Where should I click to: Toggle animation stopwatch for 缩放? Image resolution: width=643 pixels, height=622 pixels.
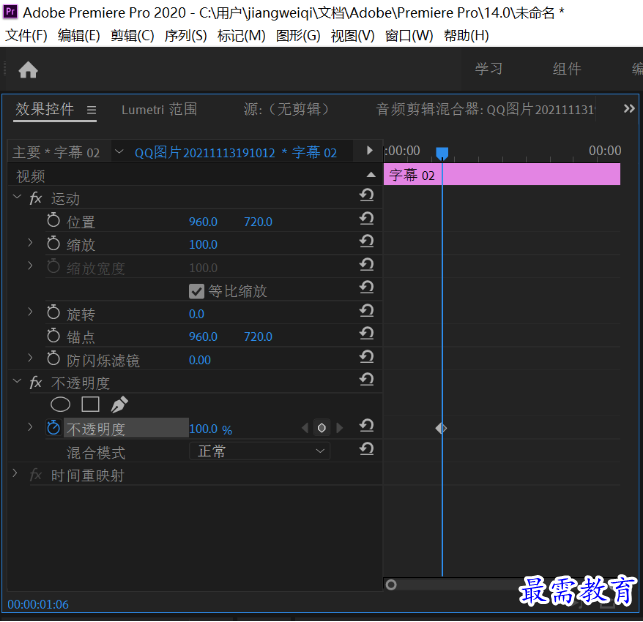[x=53, y=243]
